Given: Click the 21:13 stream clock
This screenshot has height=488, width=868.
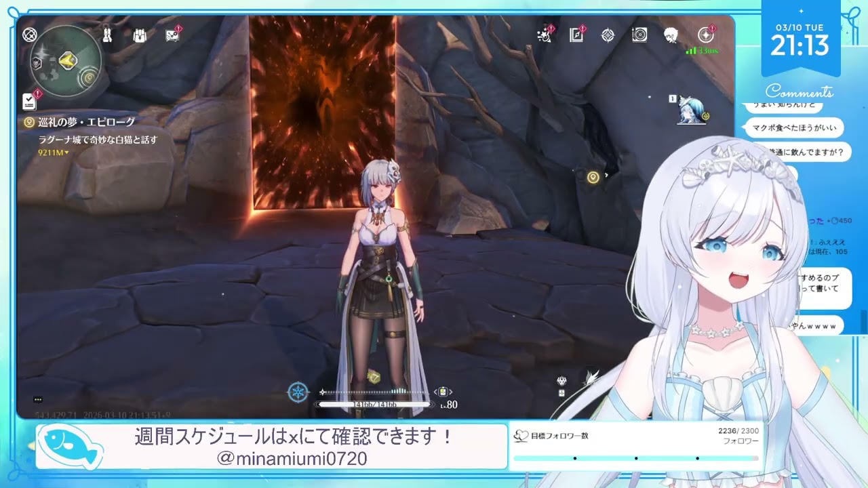Looking at the screenshot, I should pyautogui.click(x=800, y=46).
